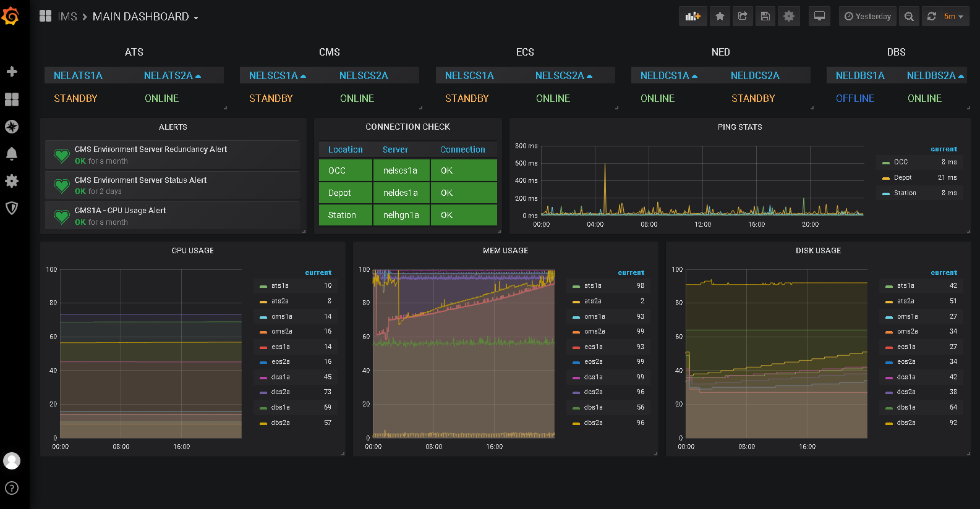Toggle ecs1a series in Disk Usage legend
The width and height of the screenshot is (980, 509).
tap(906, 347)
